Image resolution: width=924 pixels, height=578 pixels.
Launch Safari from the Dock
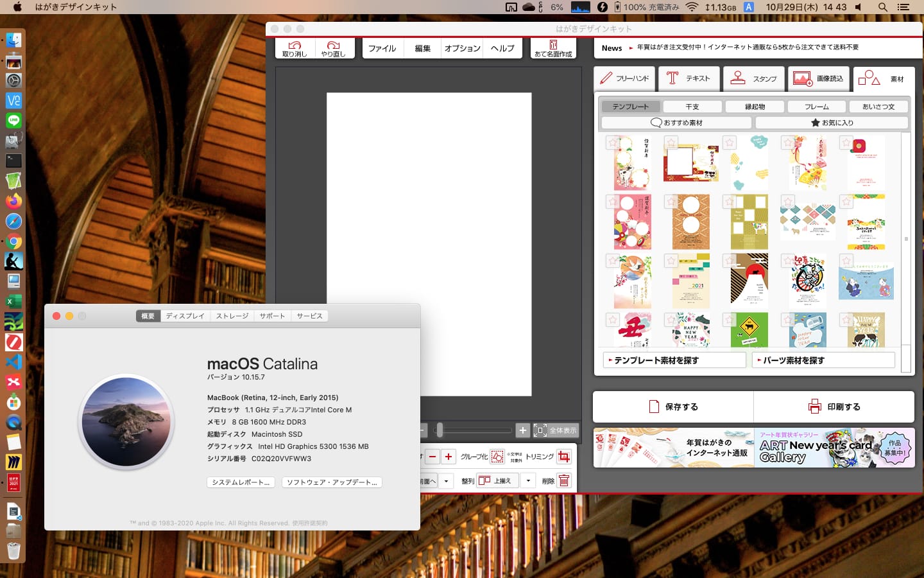tap(13, 221)
